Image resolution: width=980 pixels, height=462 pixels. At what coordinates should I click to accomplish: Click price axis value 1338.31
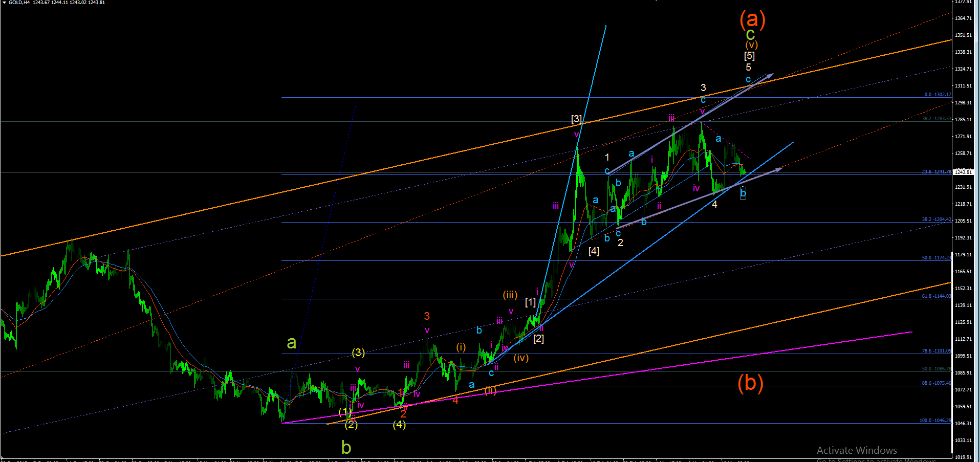tap(963, 52)
